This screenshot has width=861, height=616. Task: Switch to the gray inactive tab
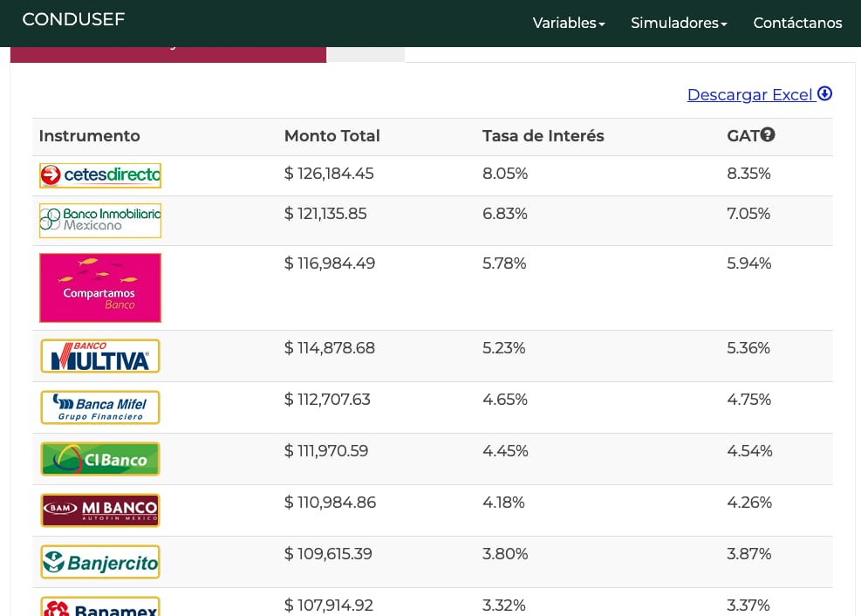click(366, 54)
